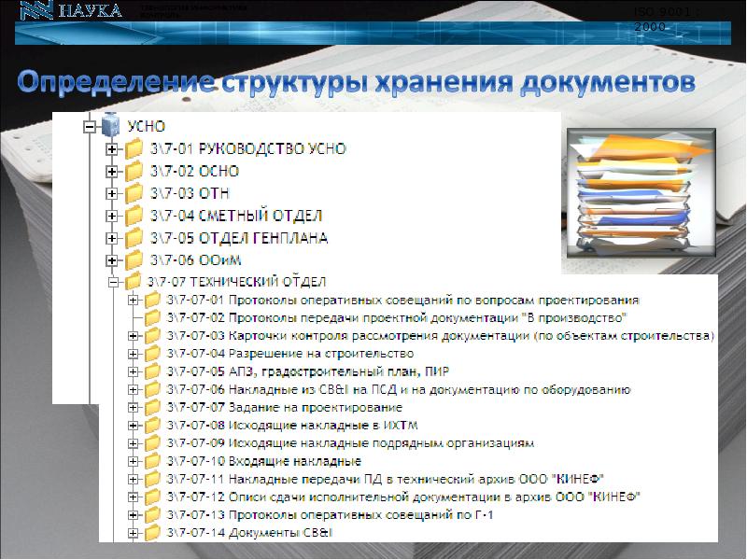The image size is (747, 560).
Task: Select '3\7-07-07 Задание на проектирование' row
Action: (285, 408)
